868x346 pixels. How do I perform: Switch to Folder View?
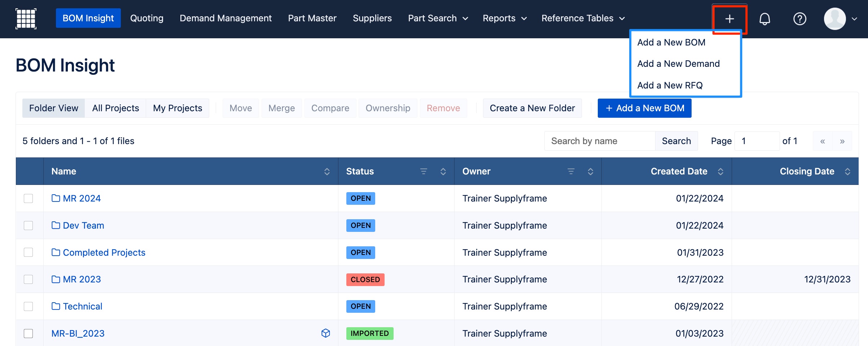[53, 108]
